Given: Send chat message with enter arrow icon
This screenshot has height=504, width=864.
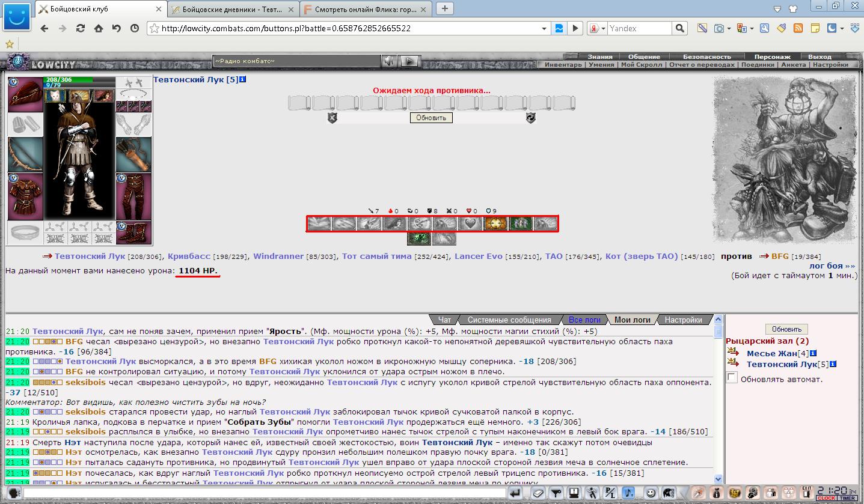Looking at the screenshot, I should (x=515, y=493).
